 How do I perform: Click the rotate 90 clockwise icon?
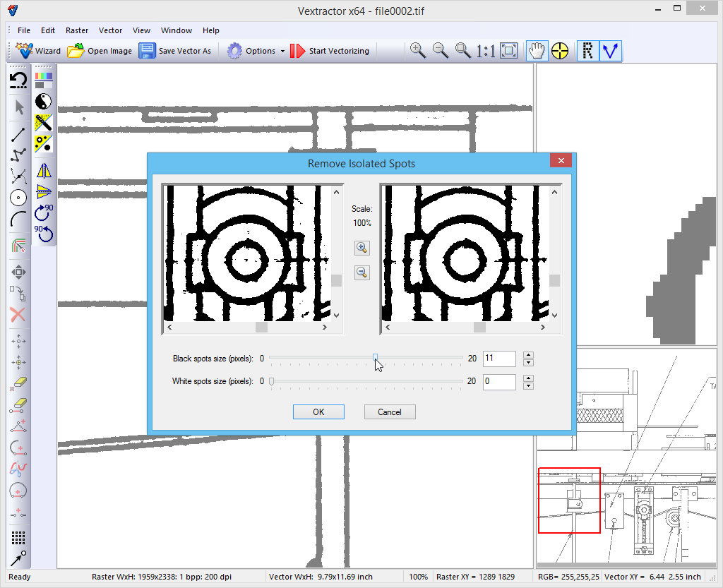coord(44,211)
